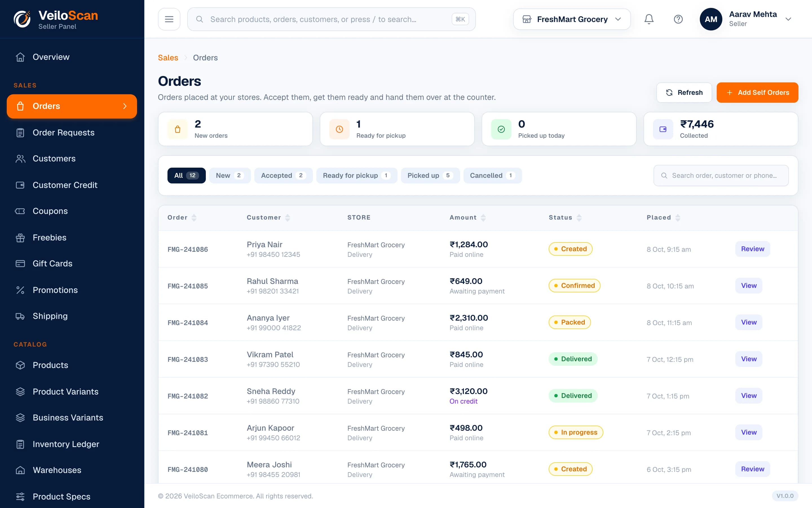This screenshot has height=508, width=812.
Task: Select the Cancelled tab
Action: coord(492,175)
